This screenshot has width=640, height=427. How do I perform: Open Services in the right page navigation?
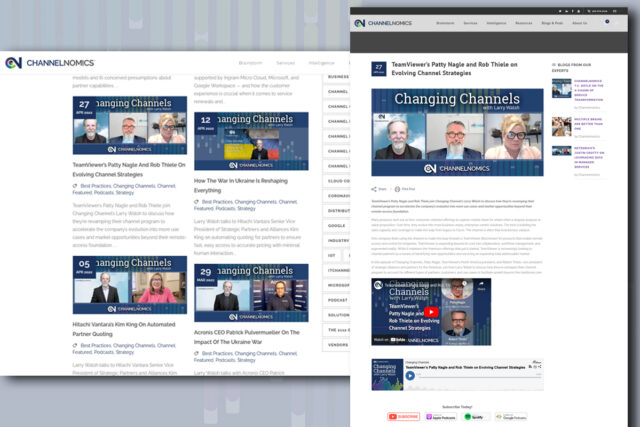point(470,23)
